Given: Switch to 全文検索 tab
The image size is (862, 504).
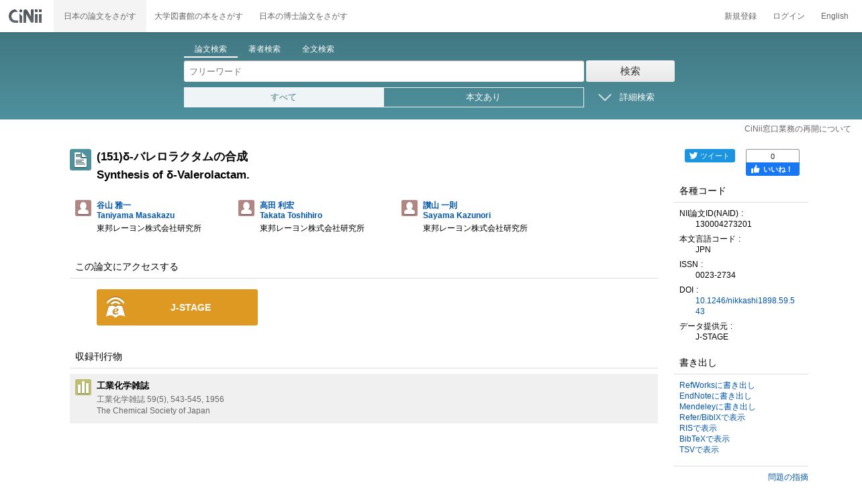Looking at the screenshot, I should point(318,49).
